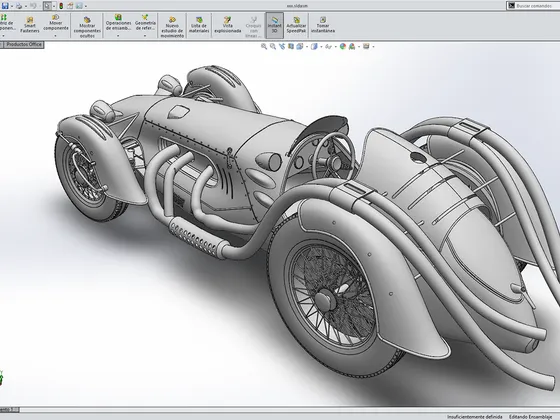Click the Undo icon

click(x=33, y=6)
